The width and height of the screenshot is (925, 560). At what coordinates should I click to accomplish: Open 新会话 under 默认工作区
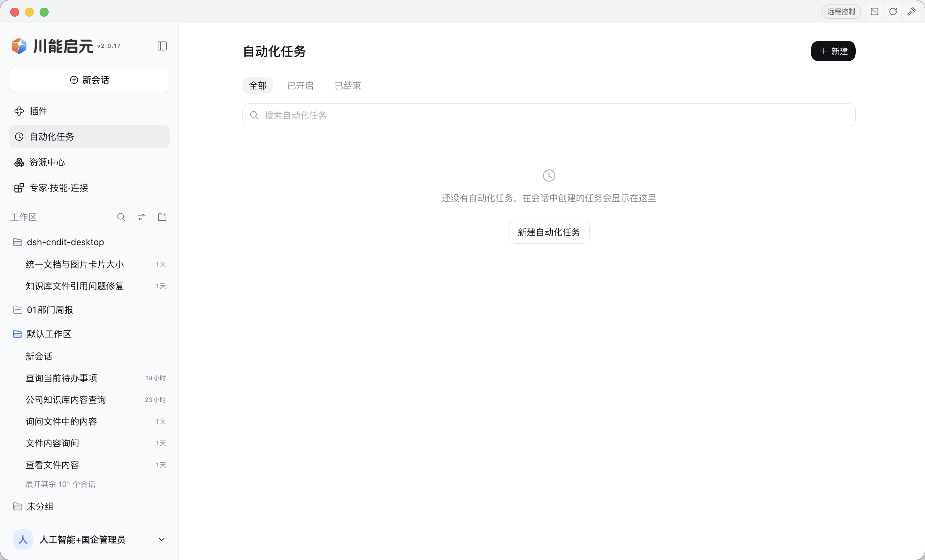click(x=89, y=356)
